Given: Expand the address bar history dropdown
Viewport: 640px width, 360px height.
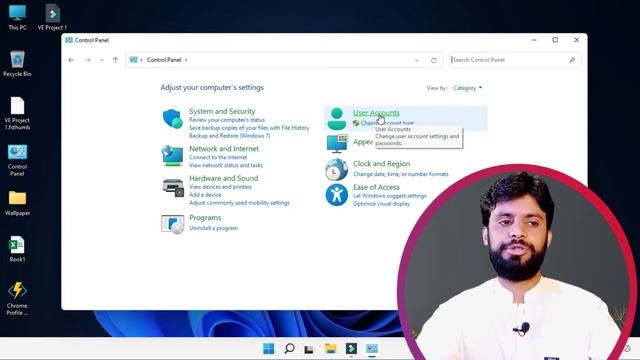Looking at the screenshot, I should tap(416, 60).
